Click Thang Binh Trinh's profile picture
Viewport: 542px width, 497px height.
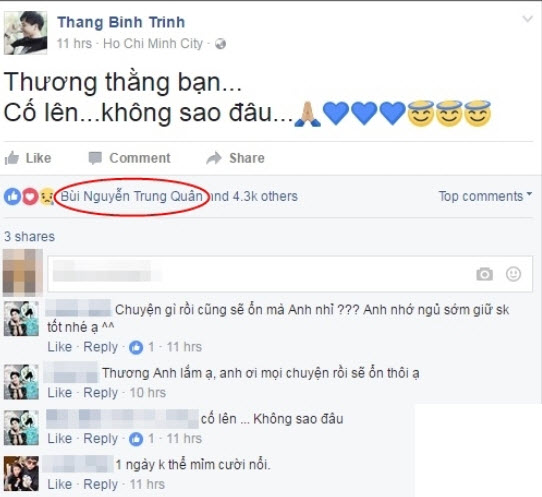(25, 33)
